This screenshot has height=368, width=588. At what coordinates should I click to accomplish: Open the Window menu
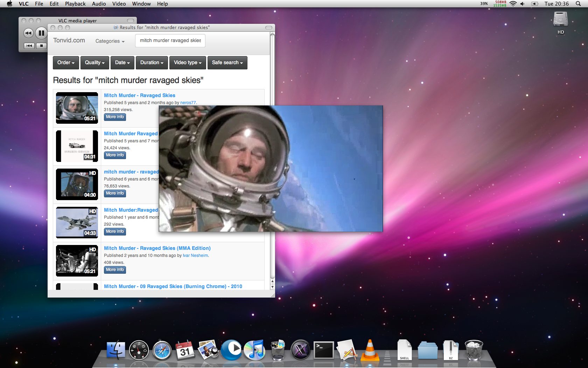pyautogui.click(x=141, y=4)
